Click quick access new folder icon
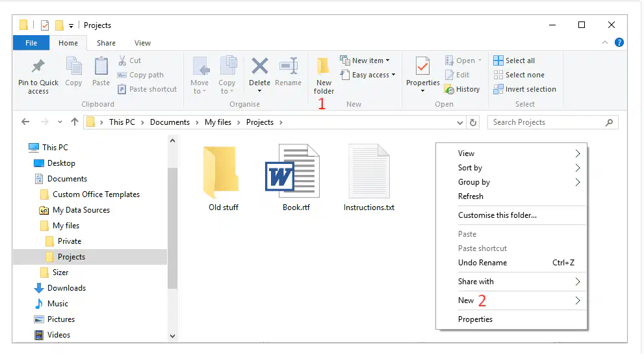 click(60, 25)
